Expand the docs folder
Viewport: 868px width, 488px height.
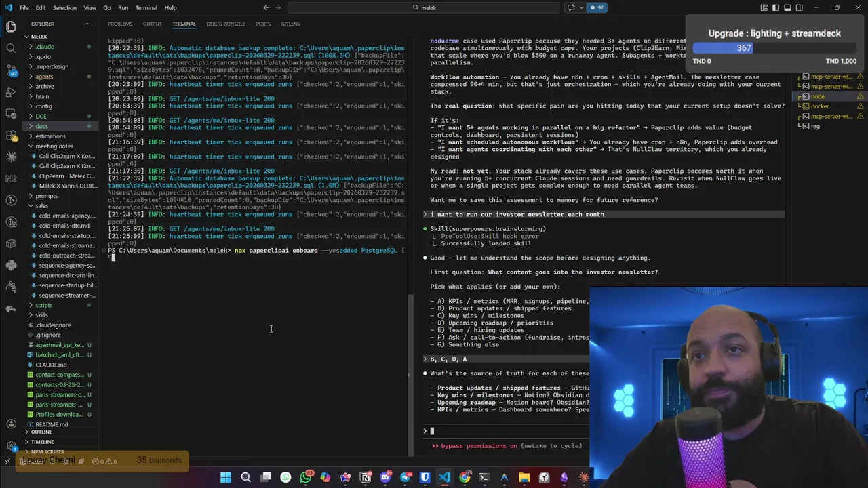pos(61,126)
